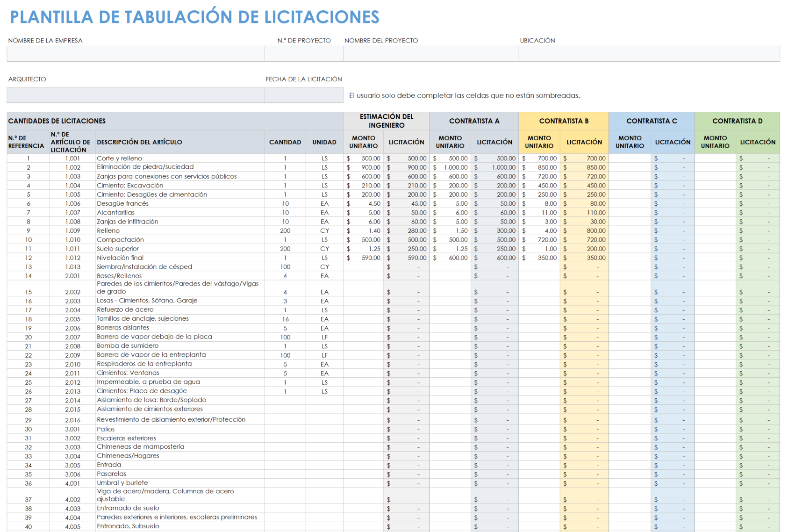Select the 'N.º de artículo de licitación' header

coord(72,142)
